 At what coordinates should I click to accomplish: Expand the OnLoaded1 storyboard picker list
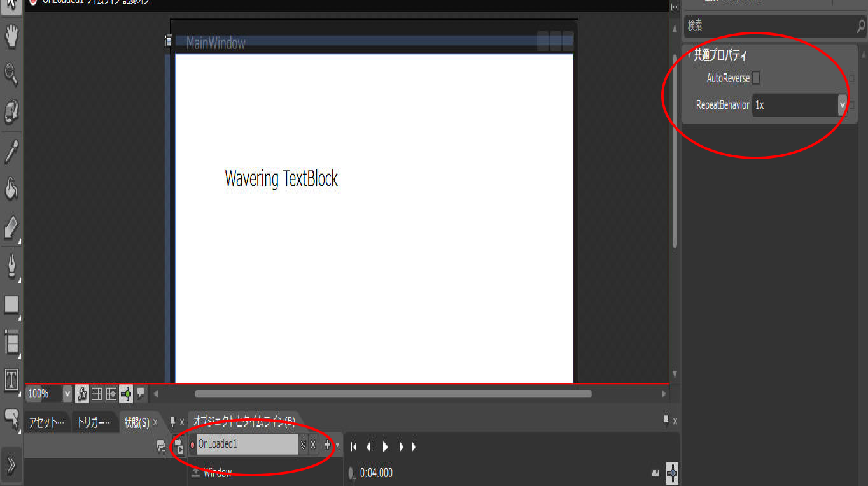tap(304, 445)
